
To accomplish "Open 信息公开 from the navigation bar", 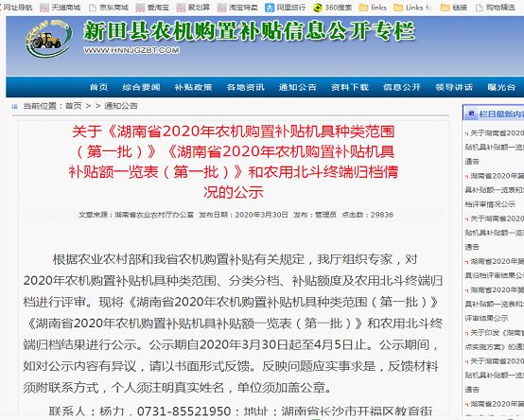I will (x=402, y=87).
